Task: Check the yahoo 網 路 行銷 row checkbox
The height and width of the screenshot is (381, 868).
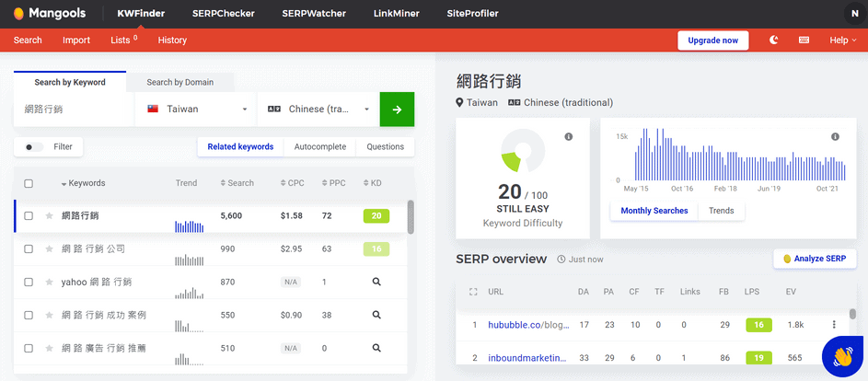Action: (x=29, y=282)
